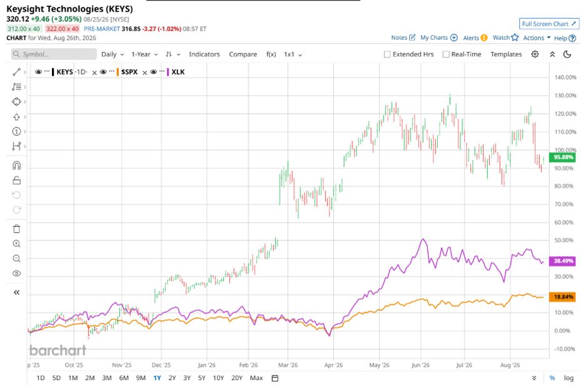Open Alerts for KEYS
The height and width of the screenshot is (387, 588).
click(x=475, y=38)
